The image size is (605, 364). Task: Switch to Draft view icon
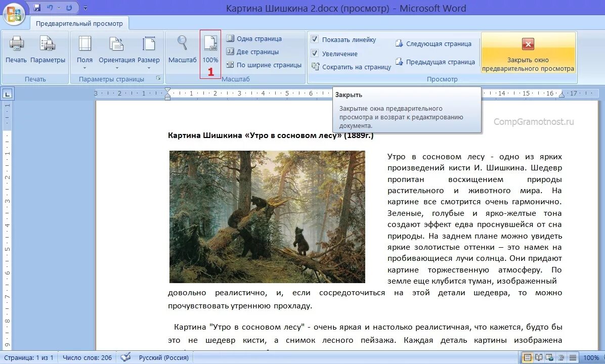573,358
